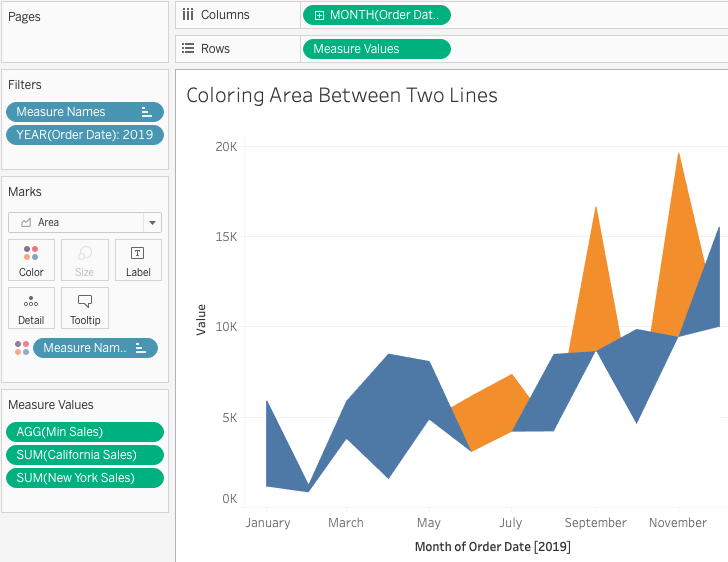
Task: Select the SUM(New York Sales) pill
Action: coord(85,478)
